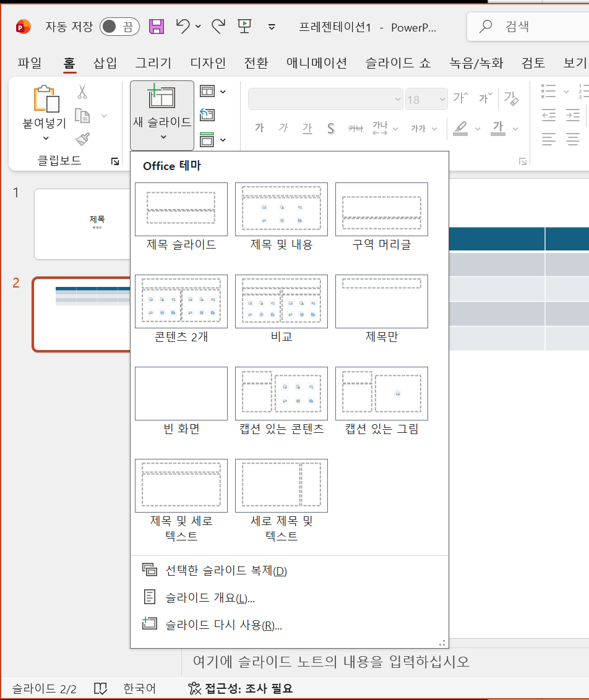Select the Format Painter brush icon
Screen dimensions: 589x700
[x=82, y=140]
